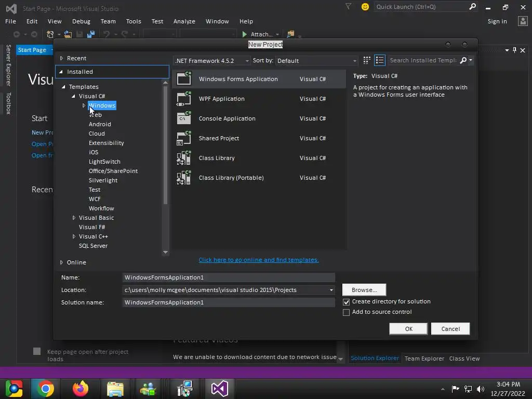532x399 pixels.
Task: Open Firefox from the taskbar
Action: click(x=81, y=389)
